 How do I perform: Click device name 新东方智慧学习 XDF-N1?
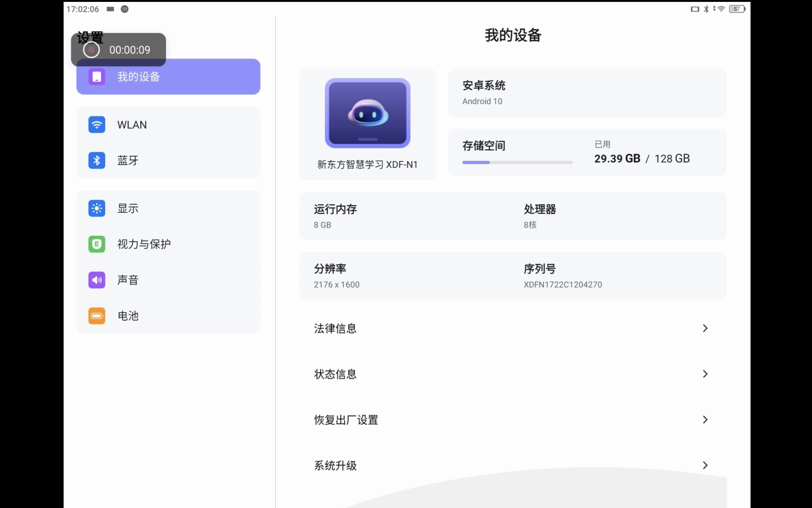[367, 165]
